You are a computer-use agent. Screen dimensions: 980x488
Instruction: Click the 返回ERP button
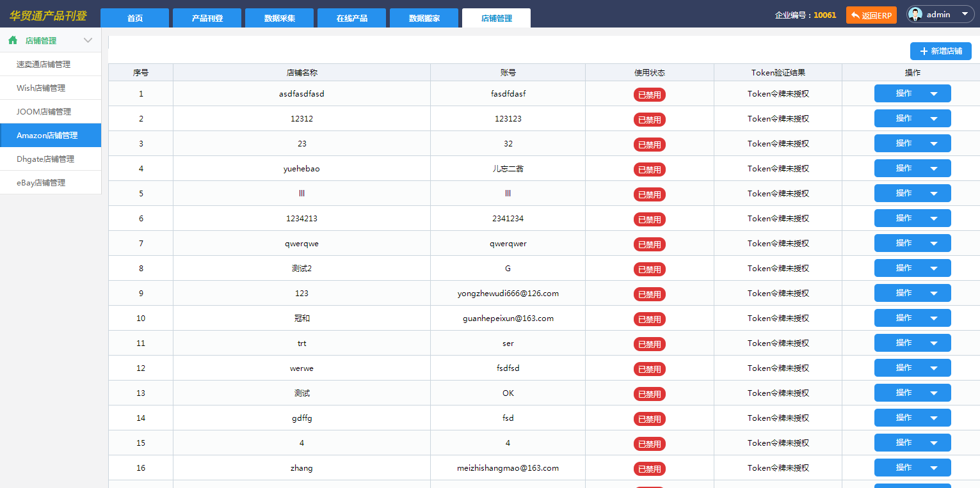tap(871, 15)
